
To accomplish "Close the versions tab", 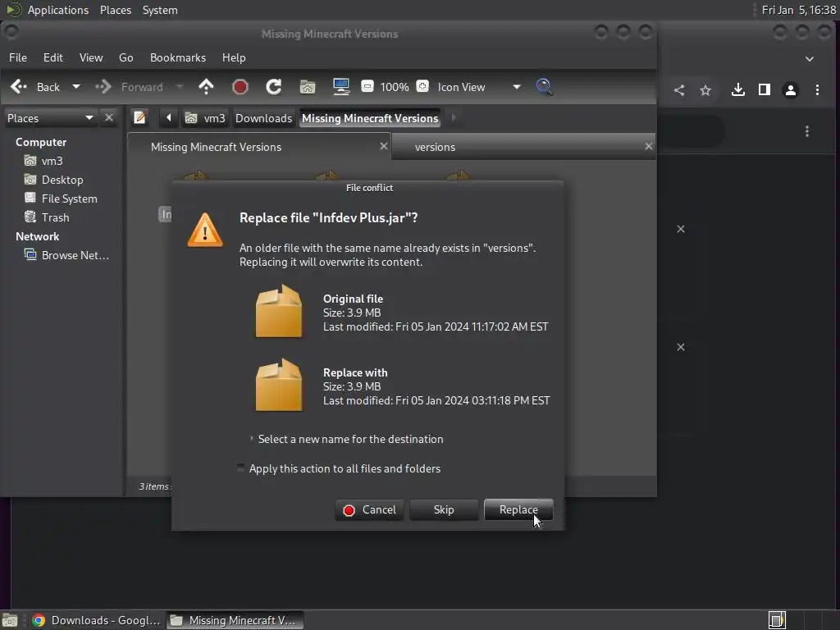I will coord(648,146).
